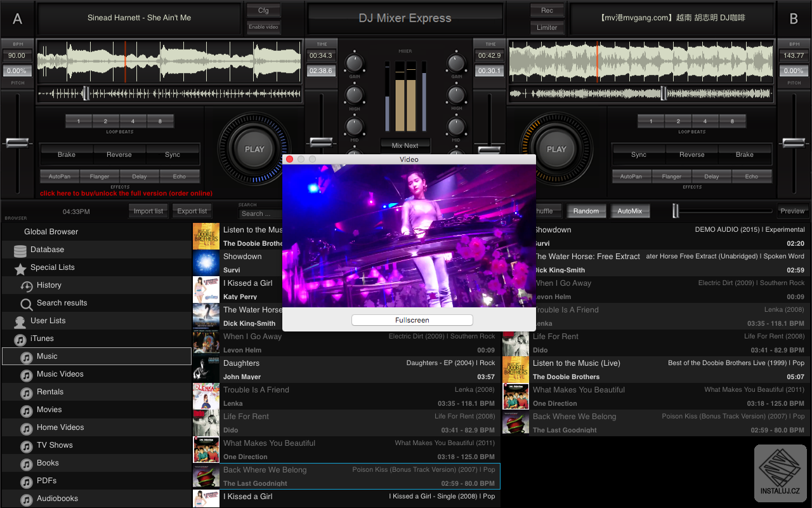Activate the Echo effect on deck B

coord(752,176)
